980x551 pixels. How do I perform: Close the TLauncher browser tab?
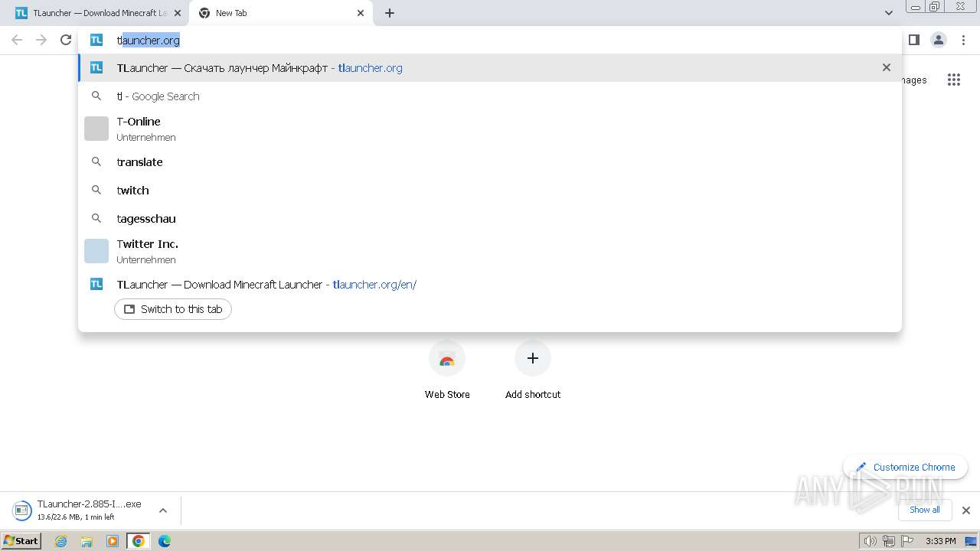[x=177, y=13]
